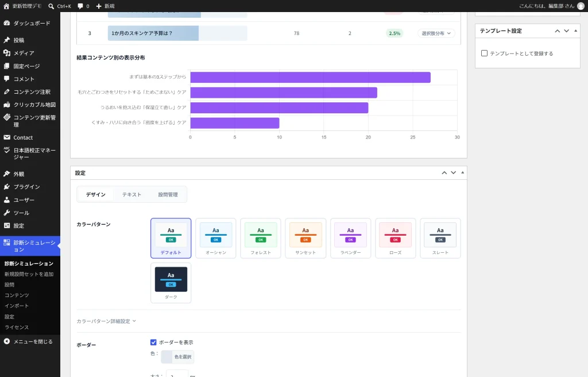Click the クリッカブル地図 map icon
588x377 pixels.
(x=7, y=105)
